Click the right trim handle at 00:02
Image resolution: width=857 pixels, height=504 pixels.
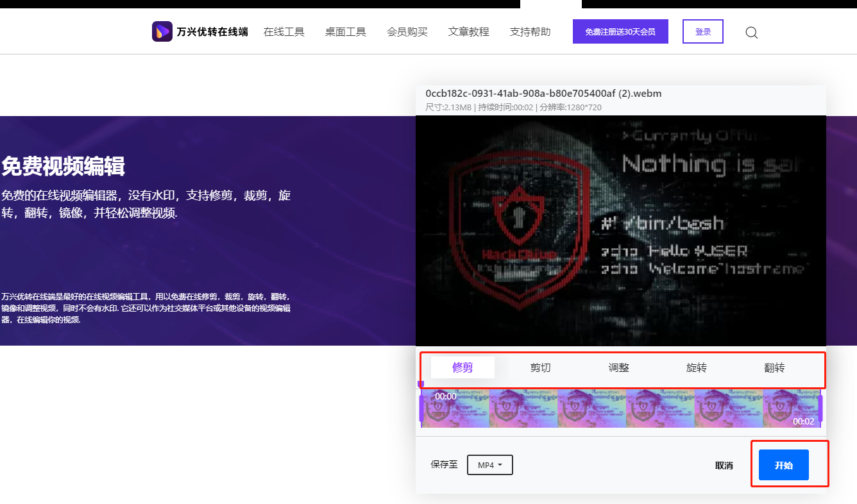(820, 408)
